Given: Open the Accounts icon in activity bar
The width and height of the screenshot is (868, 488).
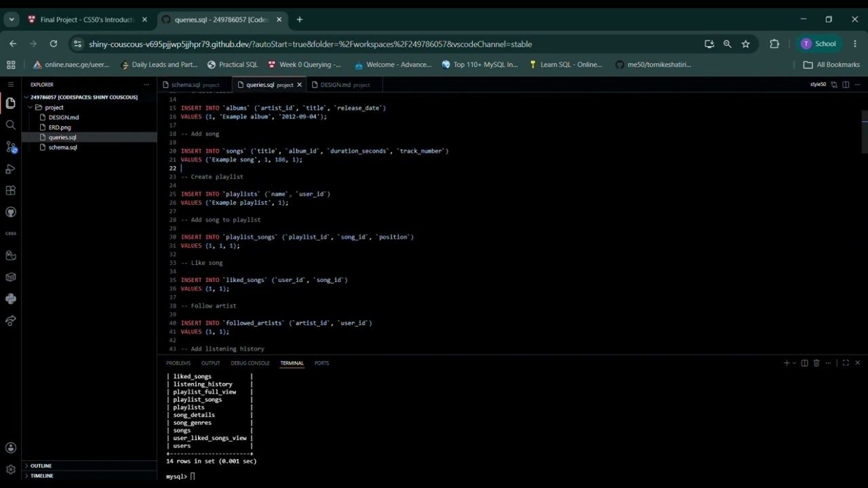Looking at the screenshot, I should coord(10,447).
